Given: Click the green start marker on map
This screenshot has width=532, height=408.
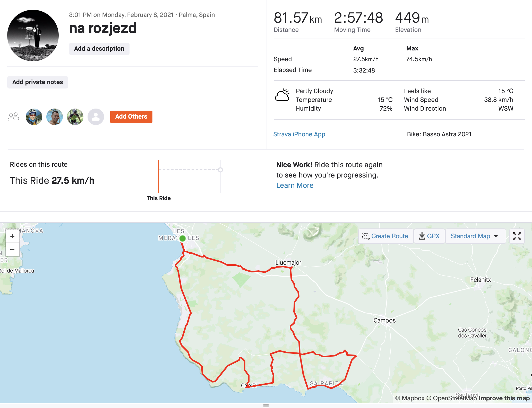Looking at the screenshot, I should click(x=183, y=238).
